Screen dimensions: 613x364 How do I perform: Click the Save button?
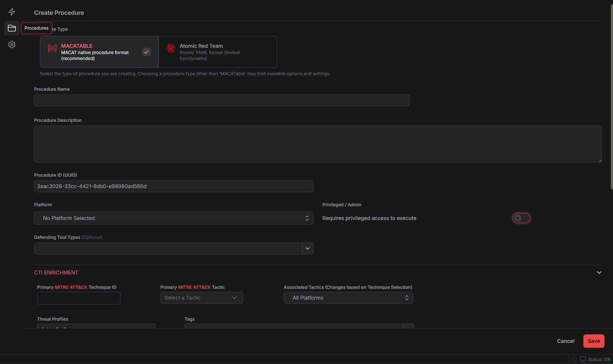coord(593,341)
